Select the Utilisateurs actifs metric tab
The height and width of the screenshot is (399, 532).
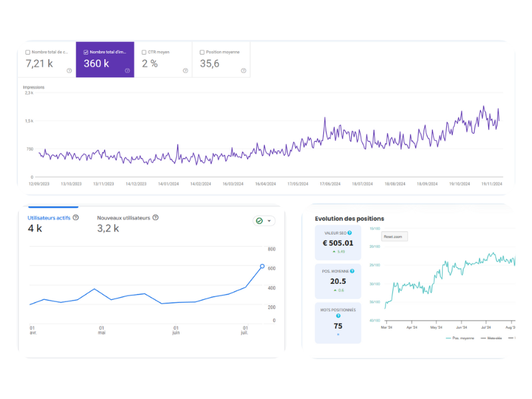tap(49, 217)
